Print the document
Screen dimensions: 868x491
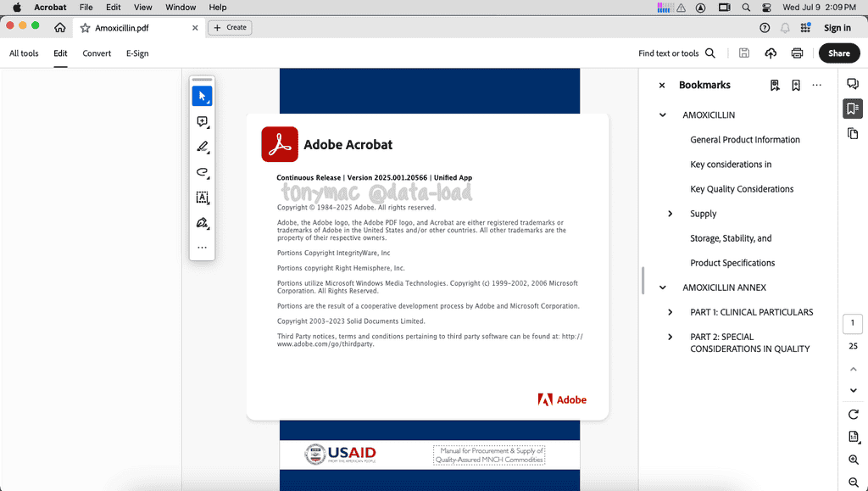pyautogui.click(x=797, y=53)
